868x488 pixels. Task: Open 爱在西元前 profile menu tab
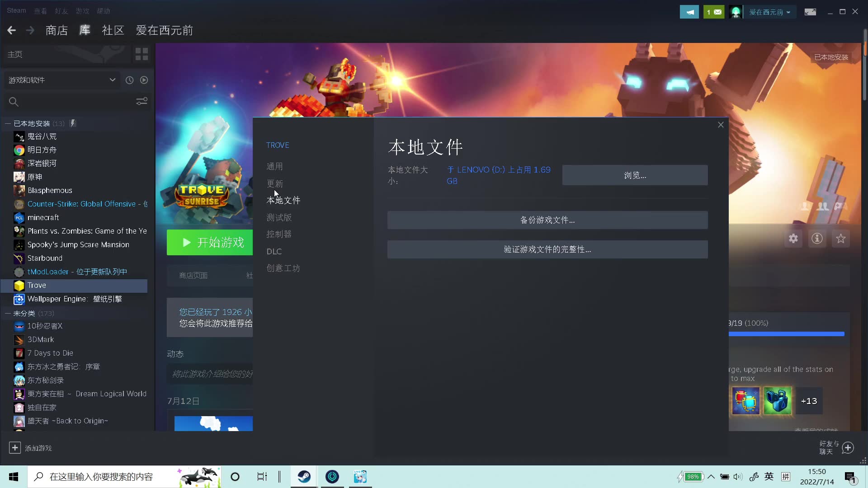click(165, 30)
